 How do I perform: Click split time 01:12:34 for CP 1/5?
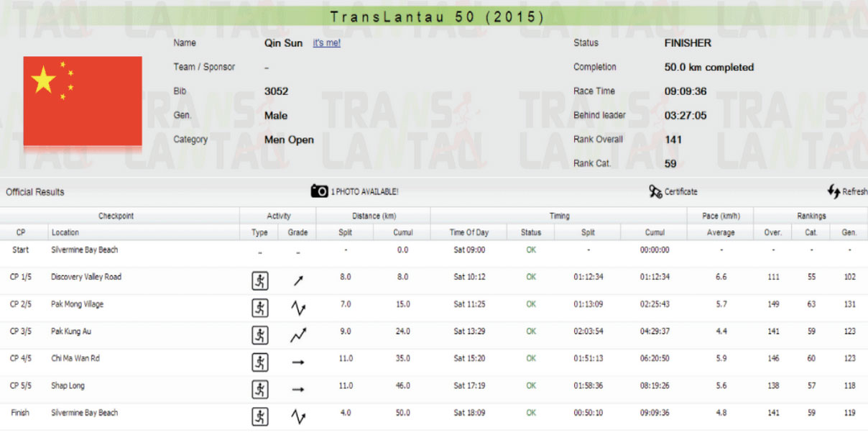[588, 277]
